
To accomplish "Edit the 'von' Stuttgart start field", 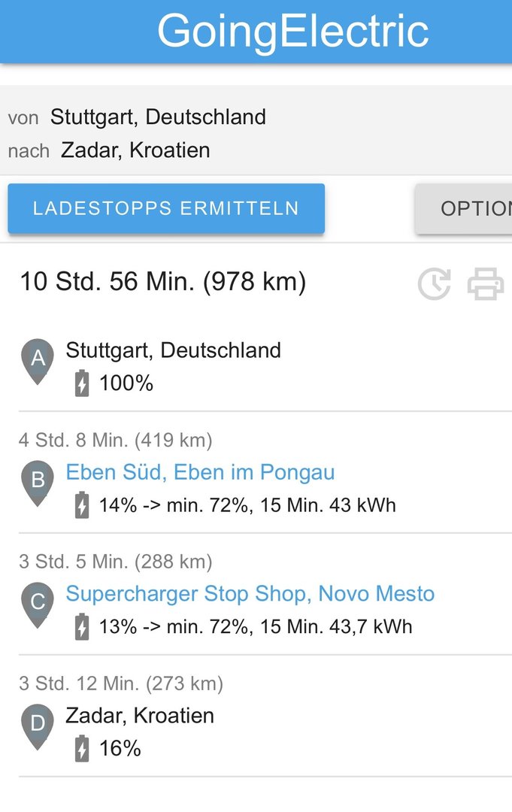I will 158,117.
